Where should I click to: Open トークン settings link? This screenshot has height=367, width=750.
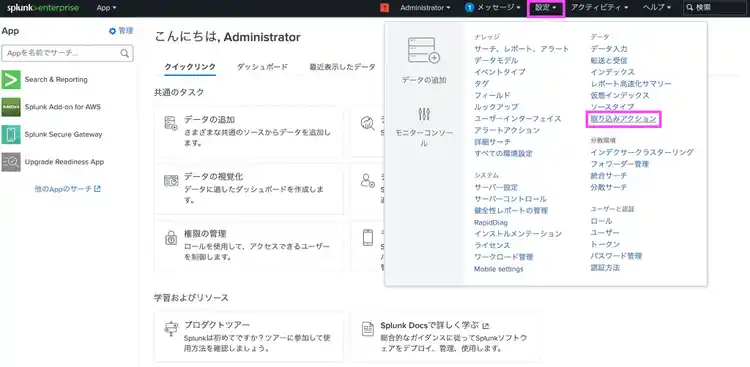(x=605, y=244)
